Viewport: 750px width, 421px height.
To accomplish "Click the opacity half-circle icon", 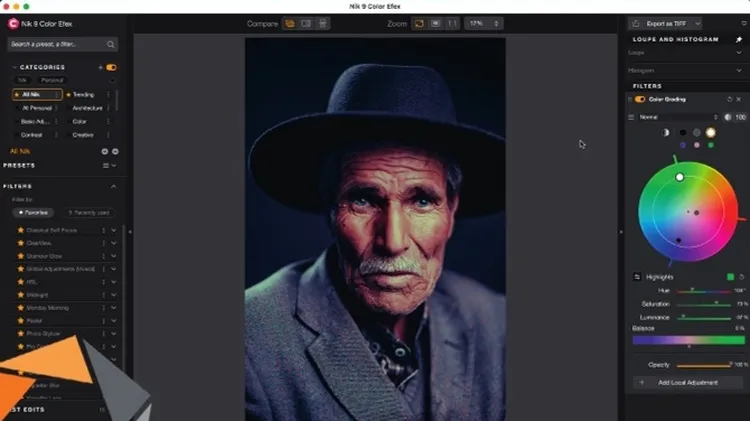I will click(x=728, y=117).
